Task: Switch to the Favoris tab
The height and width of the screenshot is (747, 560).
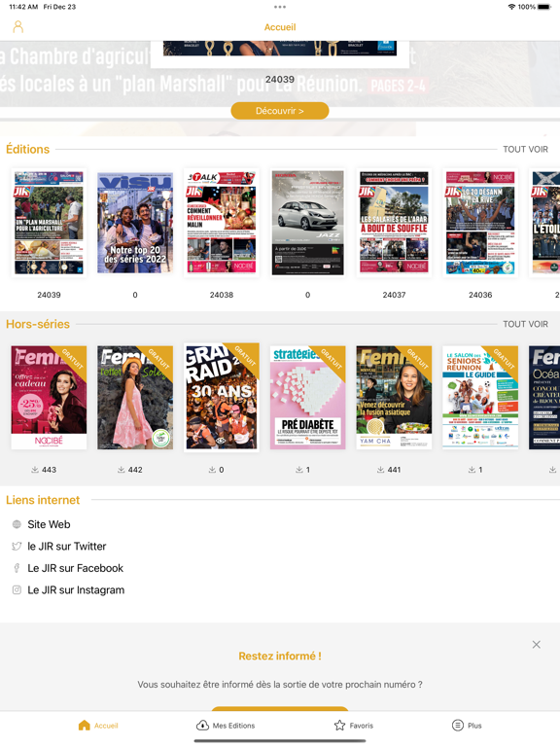Action: tap(353, 725)
